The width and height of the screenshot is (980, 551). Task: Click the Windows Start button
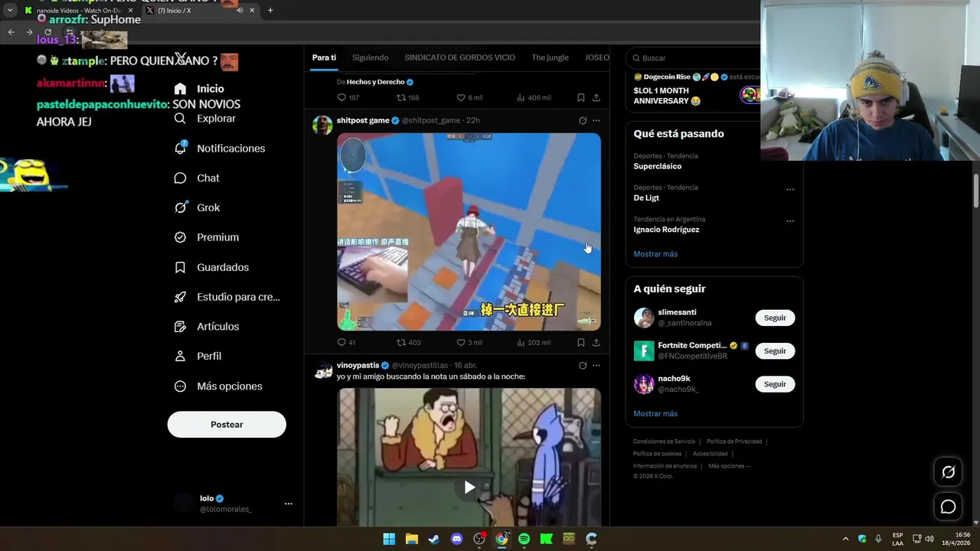(389, 539)
